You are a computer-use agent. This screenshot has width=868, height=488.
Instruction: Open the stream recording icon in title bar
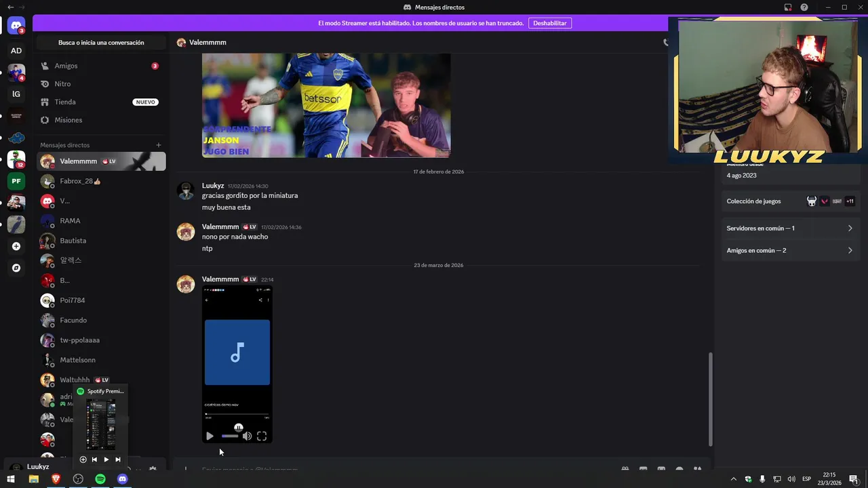tap(788, 7)
